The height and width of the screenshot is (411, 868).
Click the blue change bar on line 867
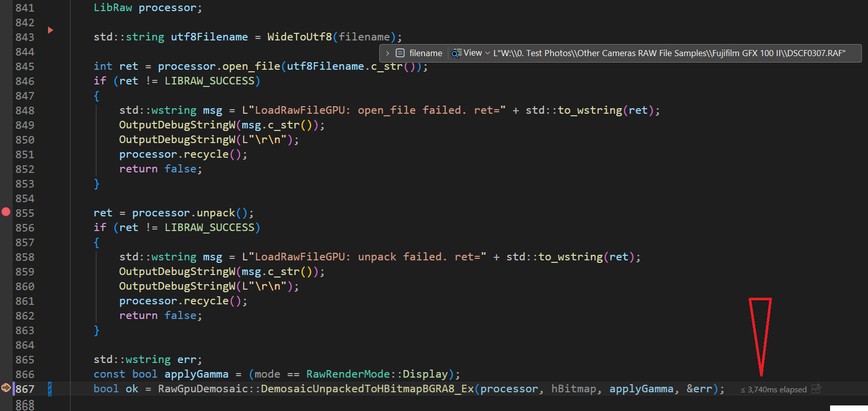tap(50, 389)
